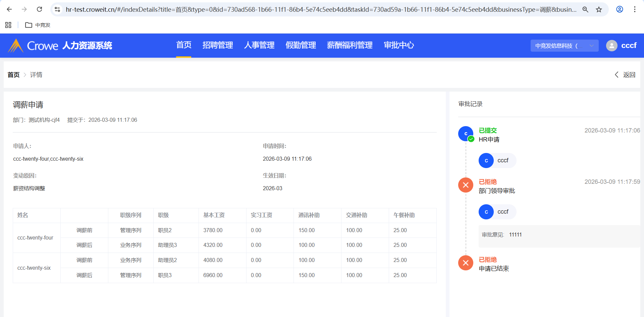
Task: Click the cccf user avatar in header
Action: click(x=611, y=46)
